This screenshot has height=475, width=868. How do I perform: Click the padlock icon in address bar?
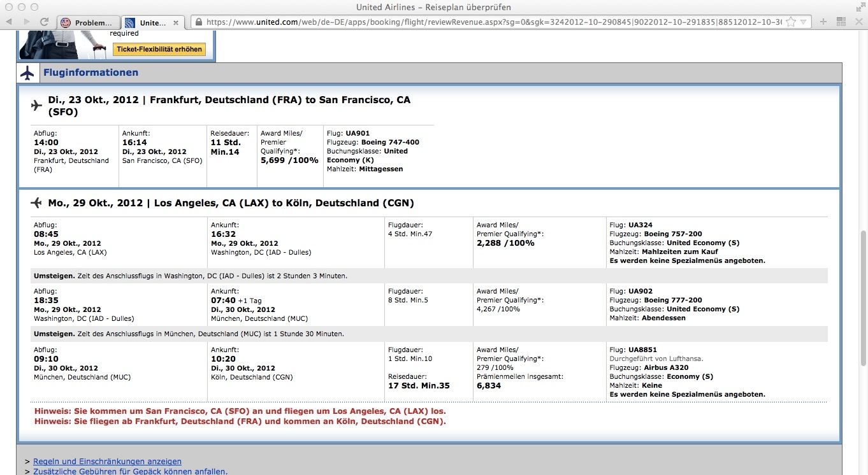coord(199,22)
